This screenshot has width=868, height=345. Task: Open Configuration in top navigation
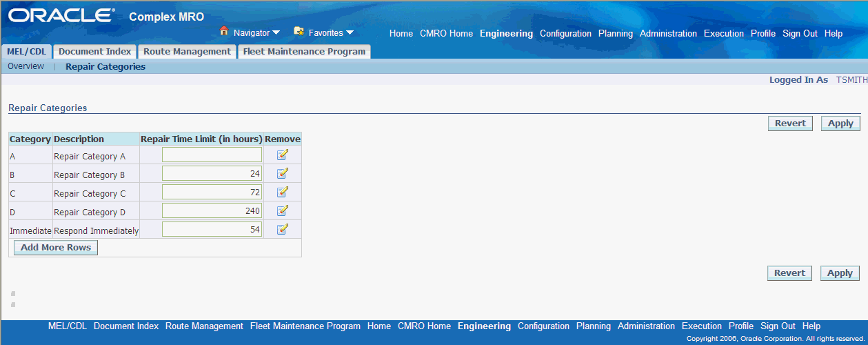click(565, 33)
